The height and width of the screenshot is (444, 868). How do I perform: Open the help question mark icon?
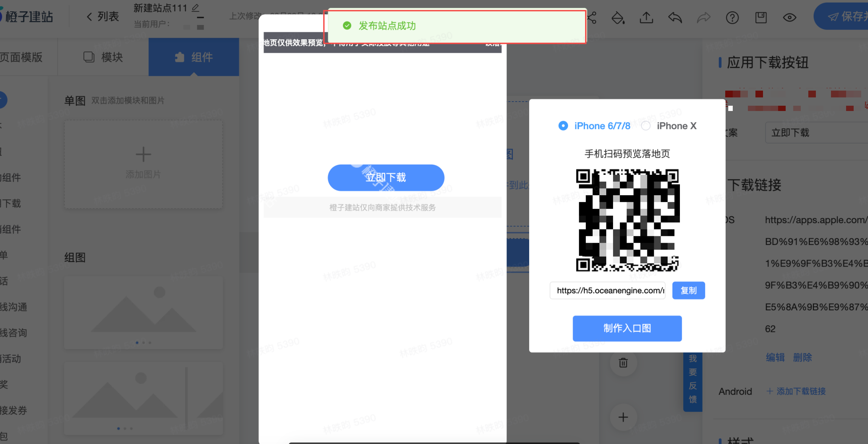pyautogui.click(x=732, y=18)
